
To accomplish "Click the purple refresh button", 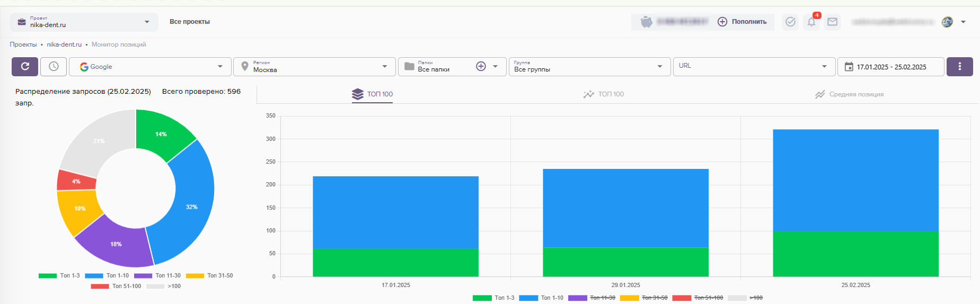I will pyautogui.click(x=25, y=67).
